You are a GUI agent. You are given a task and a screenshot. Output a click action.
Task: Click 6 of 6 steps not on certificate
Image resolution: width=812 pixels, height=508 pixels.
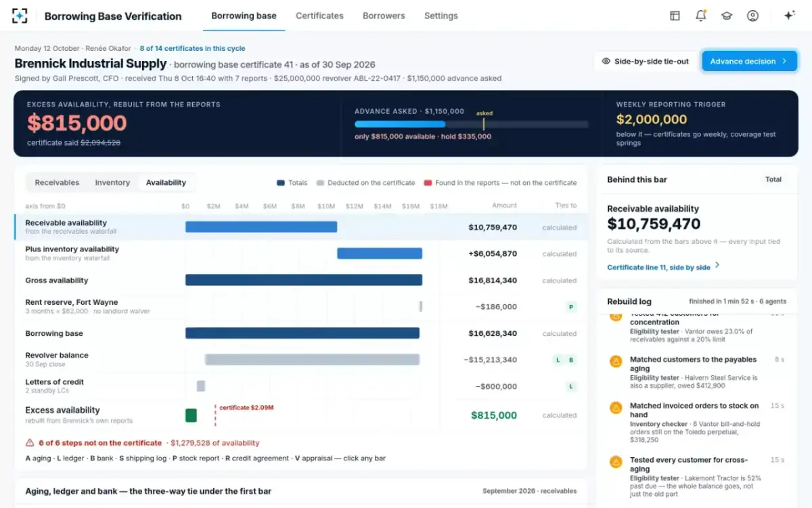(100, 443)
